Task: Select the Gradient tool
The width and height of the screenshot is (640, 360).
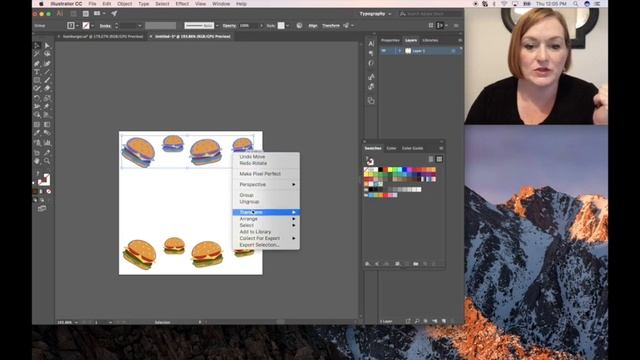Action: [x=47, y=124]
